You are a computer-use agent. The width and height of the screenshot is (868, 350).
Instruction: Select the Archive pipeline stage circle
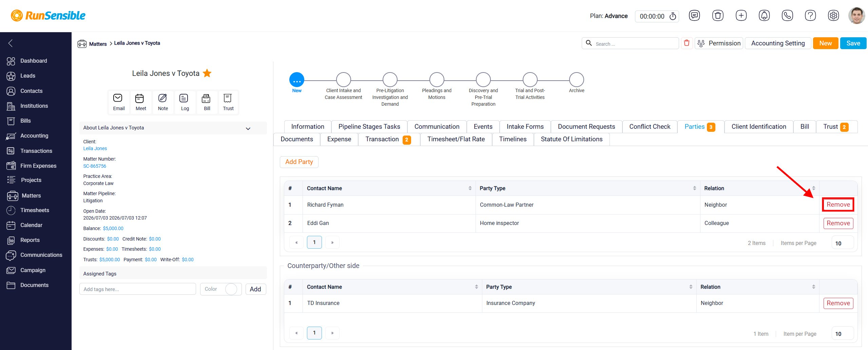576,80
